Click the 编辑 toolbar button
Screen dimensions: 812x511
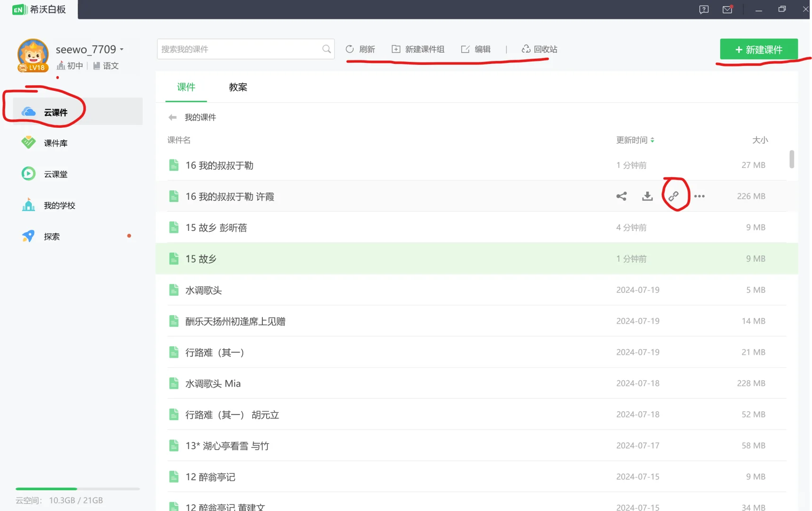476,49
